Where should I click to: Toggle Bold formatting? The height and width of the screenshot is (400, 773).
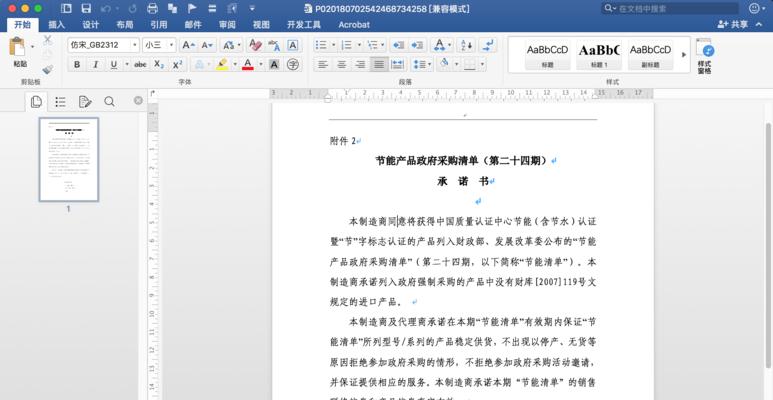click(77, 65)
